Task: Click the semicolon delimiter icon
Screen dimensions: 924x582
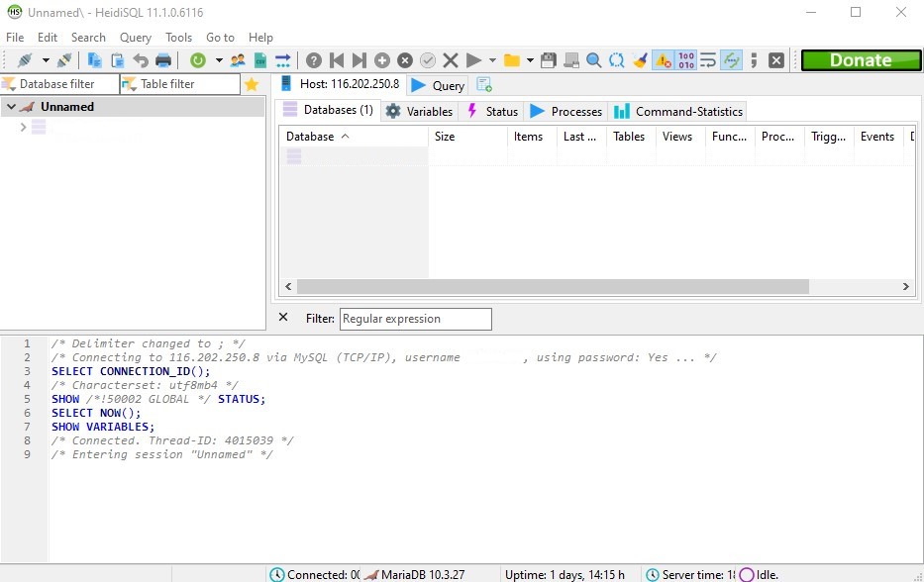Action: pyautogui.click(x=754, y=60)
